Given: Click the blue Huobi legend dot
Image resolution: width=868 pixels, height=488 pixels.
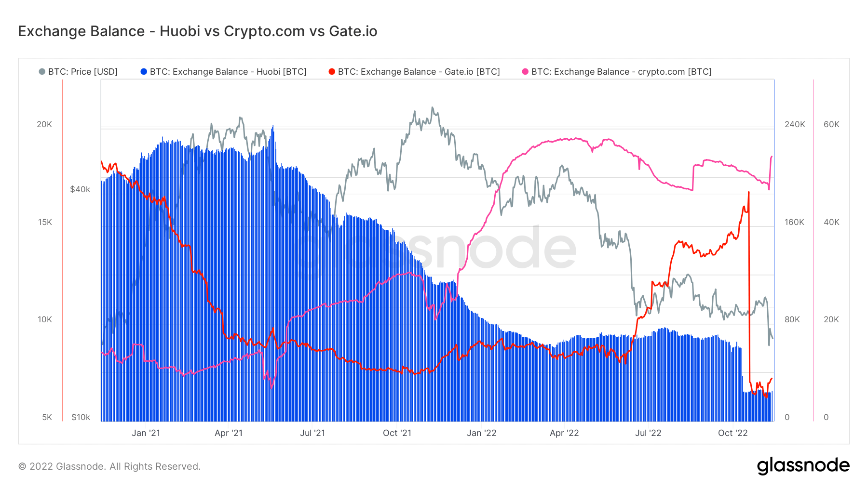Looking at the screenshot, I should pos(144,72).
